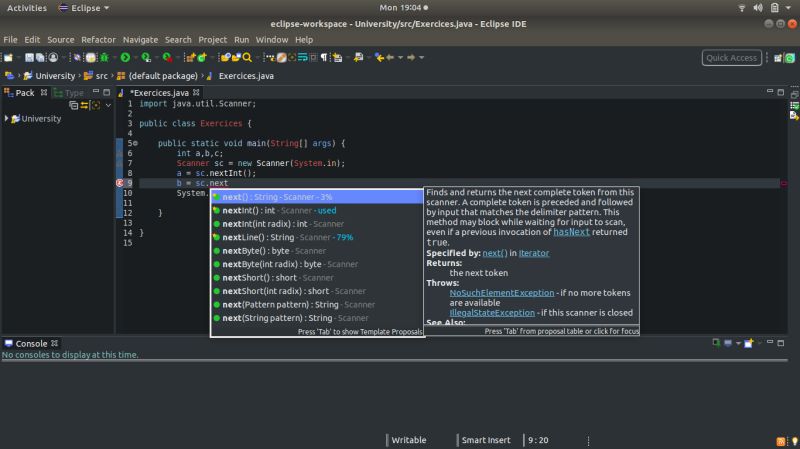Follow the IllegalStateException link

[x=492, y=312]
